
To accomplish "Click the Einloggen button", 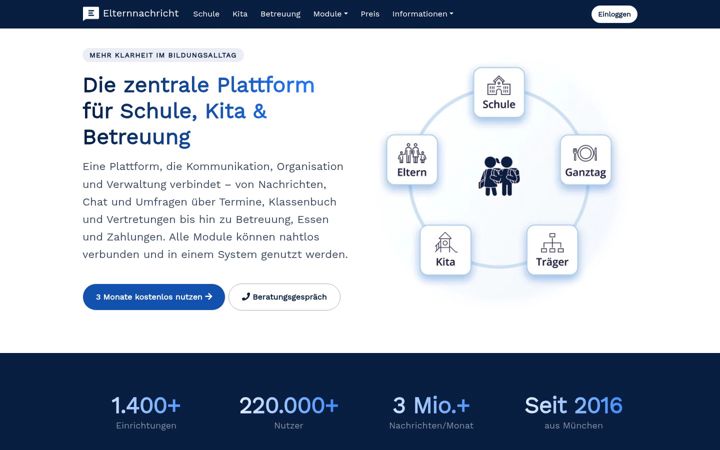I will pos(614,14).
